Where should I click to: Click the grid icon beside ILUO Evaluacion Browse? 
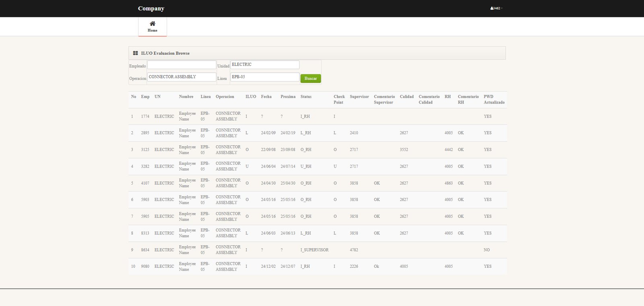135,53
